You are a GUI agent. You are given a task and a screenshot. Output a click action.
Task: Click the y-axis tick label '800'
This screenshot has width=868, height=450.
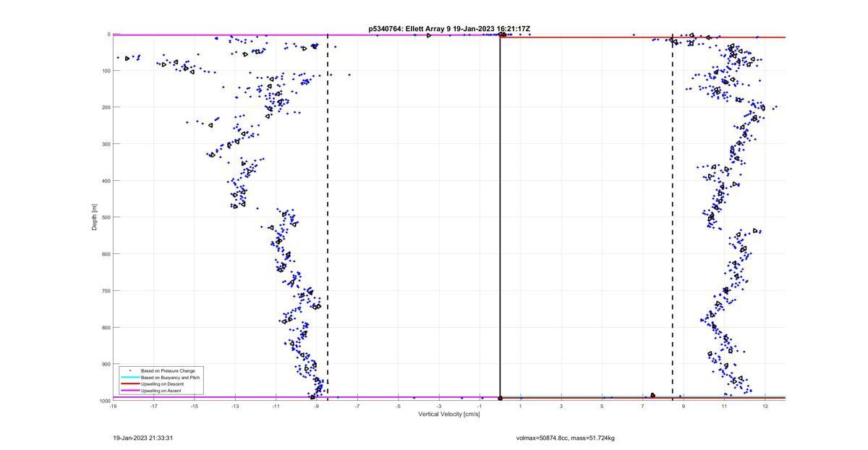tap(106, 327)
